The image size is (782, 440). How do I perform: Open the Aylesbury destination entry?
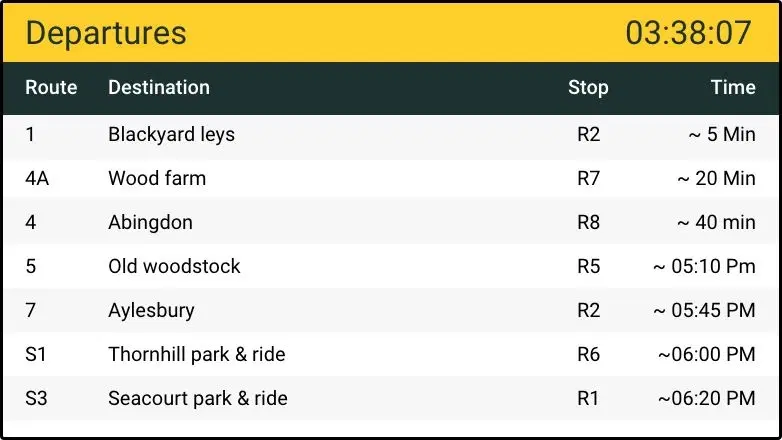coord(151,310)
